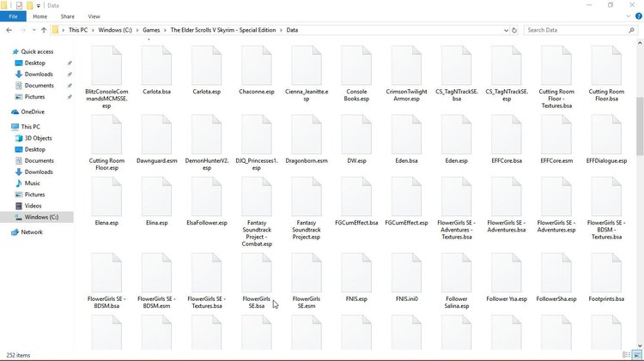The width and height of the screenshot is (644, 361).
Task: Select the Follower Ysa.esp file icon
Action: click(x=507, y=273)
